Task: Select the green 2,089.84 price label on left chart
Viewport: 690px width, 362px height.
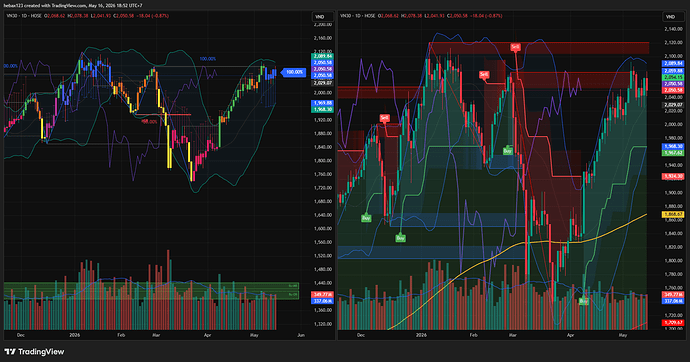Action: tap(323, 56)
